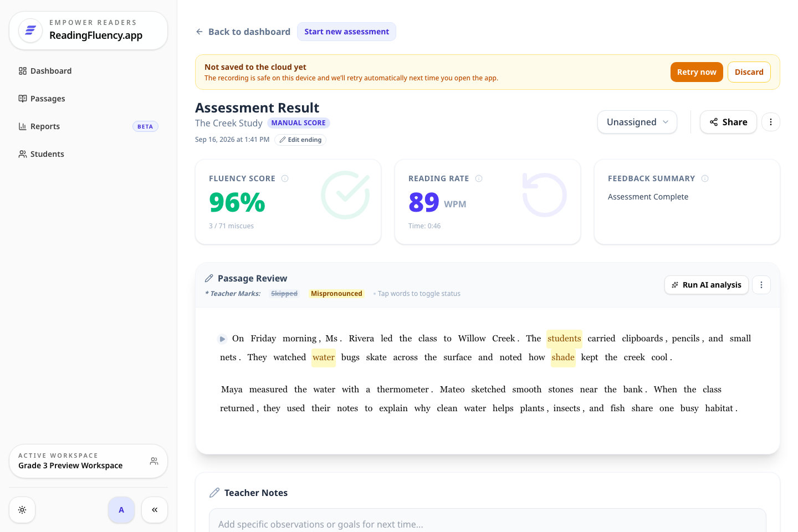
Task: Click the date "Sep 16, 2026 at 1:41 PM"
Action: [232, 140]
